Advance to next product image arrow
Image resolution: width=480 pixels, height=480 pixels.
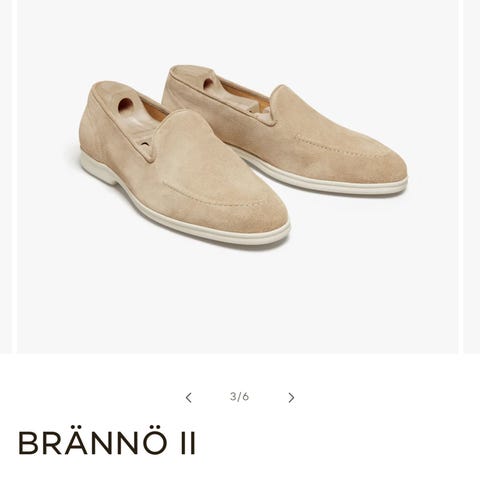(291, 398)
